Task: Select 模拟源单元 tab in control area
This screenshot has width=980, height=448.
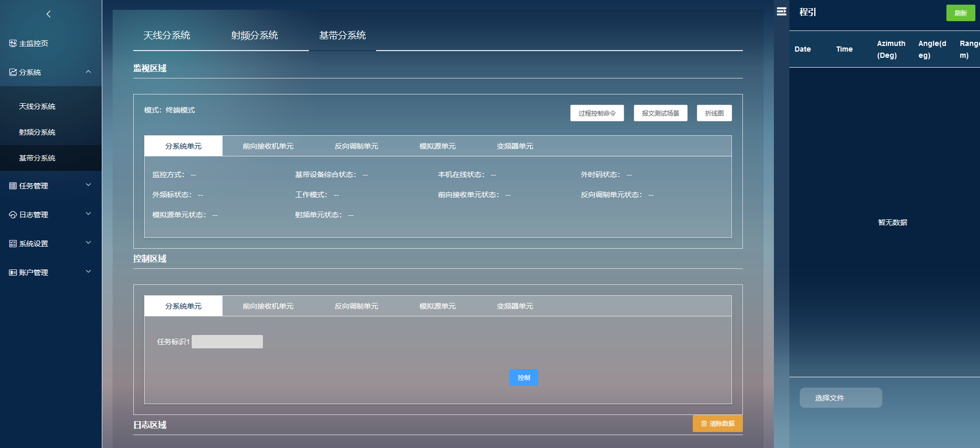Action: pyautogui.click(x=438, y=306)
